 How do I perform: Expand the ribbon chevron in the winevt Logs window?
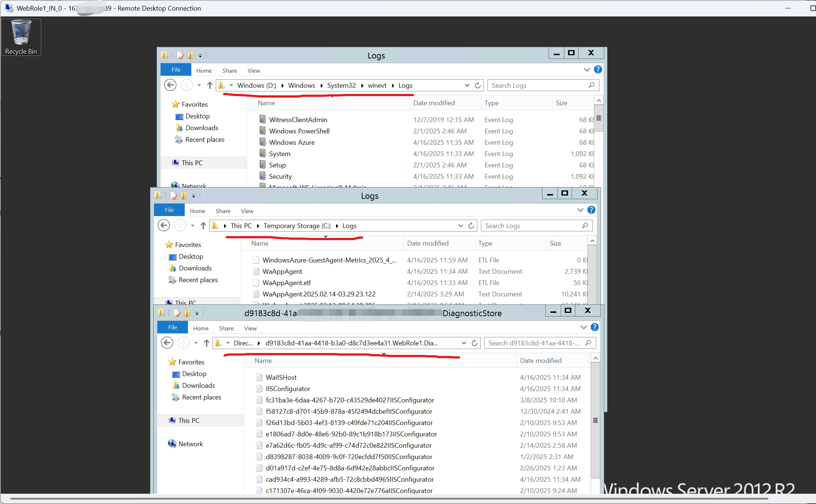click(x=587, y=69)
